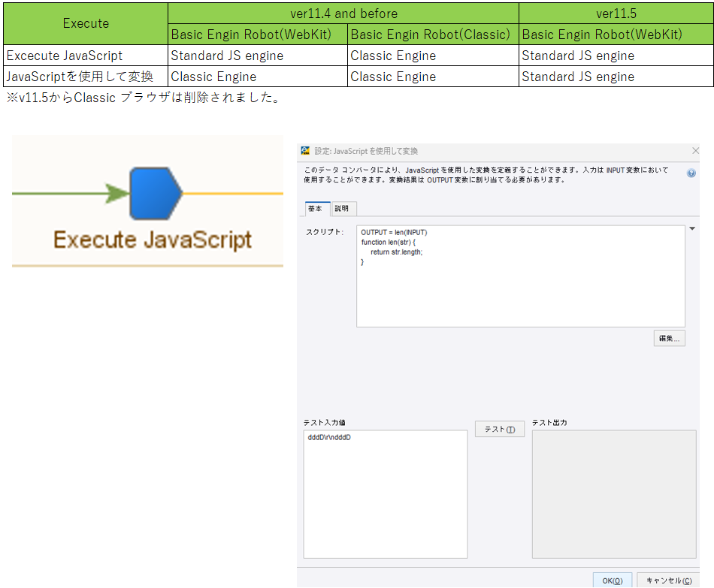Click inside the スクリプト text area
Screen dimensions: 714x588
click(x=521, y=276)
